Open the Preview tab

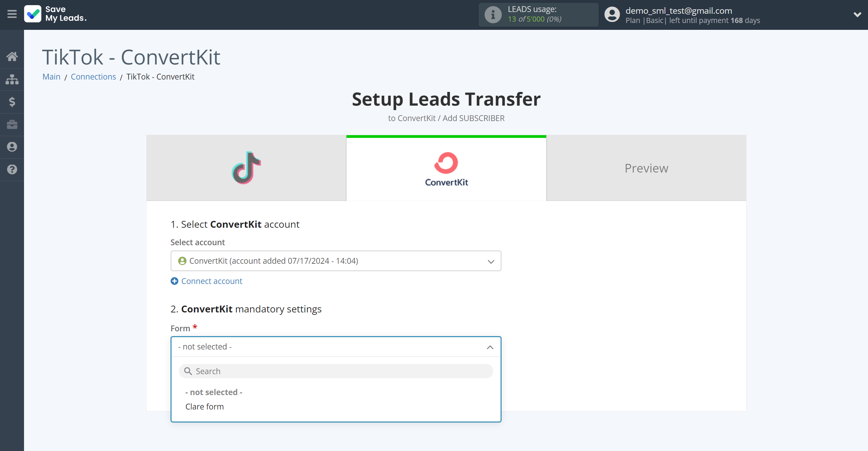[x=647, y=168]
